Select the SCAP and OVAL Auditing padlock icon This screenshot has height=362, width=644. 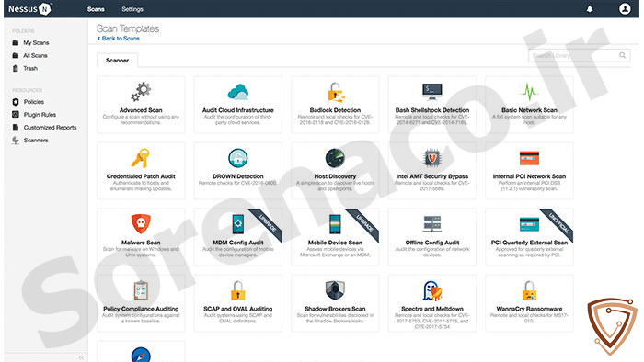pos(237,290)
